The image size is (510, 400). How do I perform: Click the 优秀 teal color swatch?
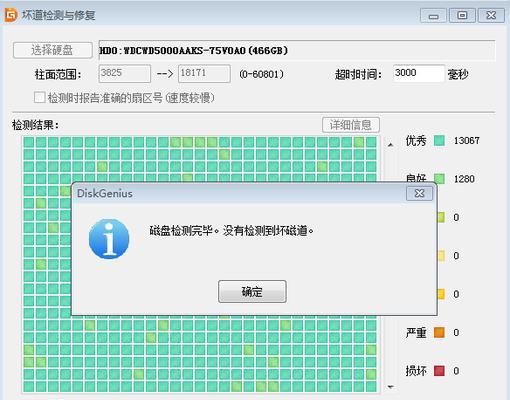coord(439,140)
